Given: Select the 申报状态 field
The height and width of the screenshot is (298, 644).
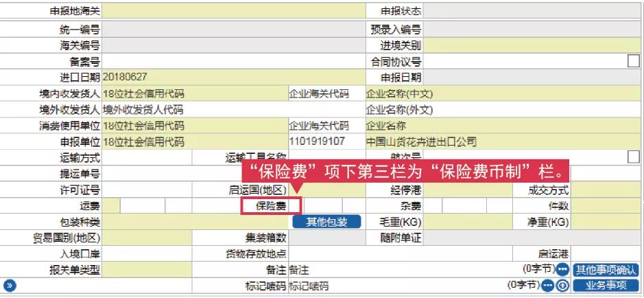Looking at the screenshot, I should [x=532, y=11].
